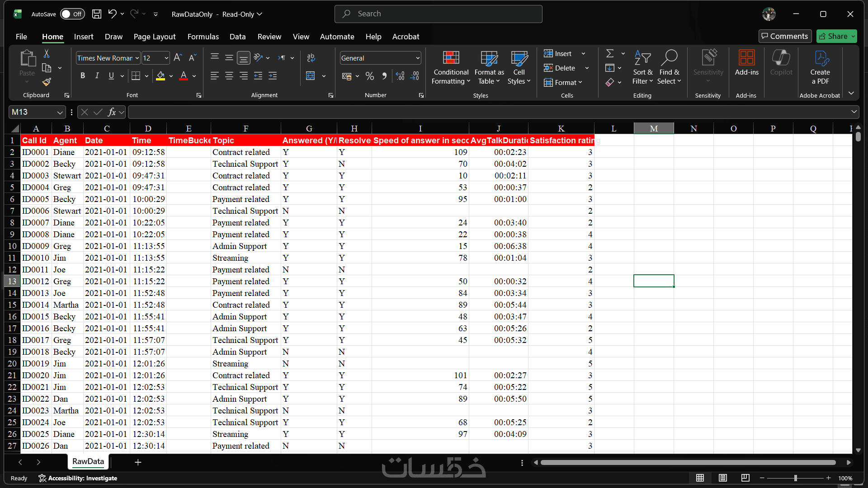Expand the Name Box dropdown arrow
The height and width of the screenshot is (488, 868).
click(60, 112)
